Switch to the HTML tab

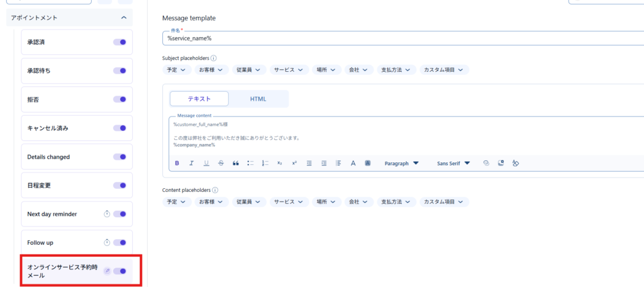click(x=258, y=99)
